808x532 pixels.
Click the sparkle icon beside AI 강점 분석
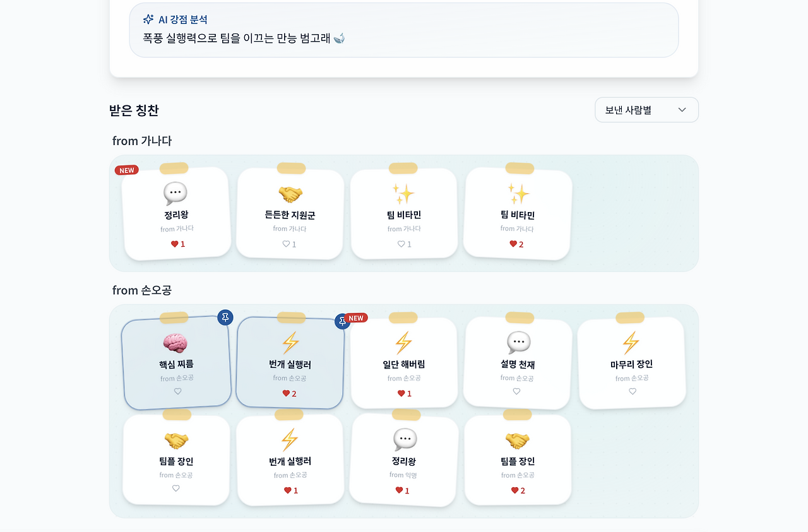150,19
